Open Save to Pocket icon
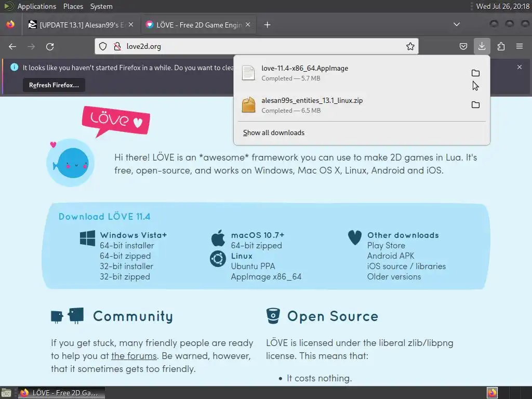 point(463,46)
